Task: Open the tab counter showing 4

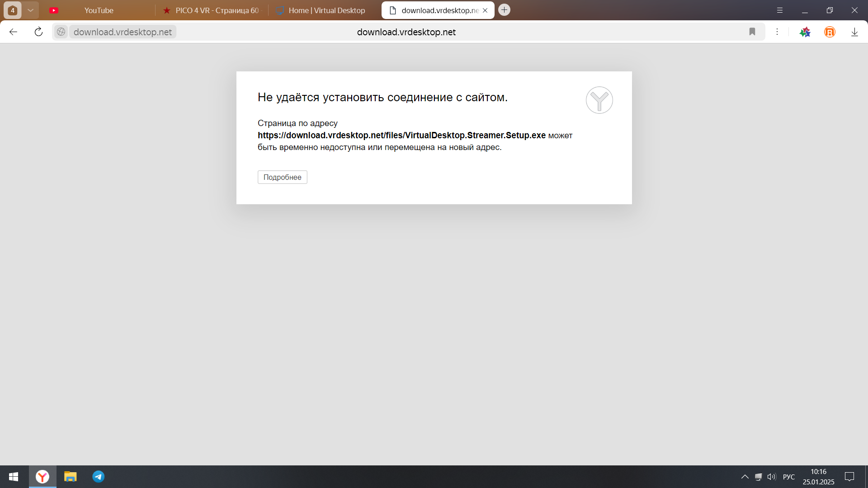Action: [13, 10]
